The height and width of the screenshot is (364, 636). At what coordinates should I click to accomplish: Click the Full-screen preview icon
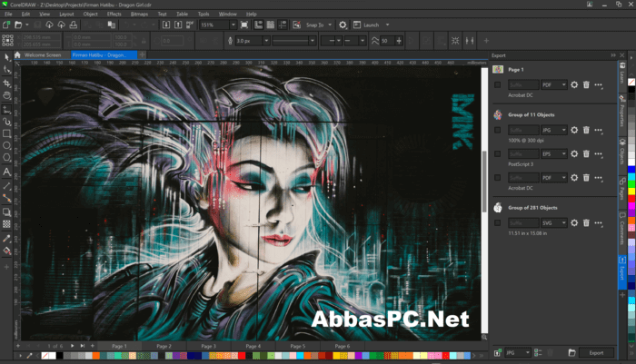[x=244, y=25]
